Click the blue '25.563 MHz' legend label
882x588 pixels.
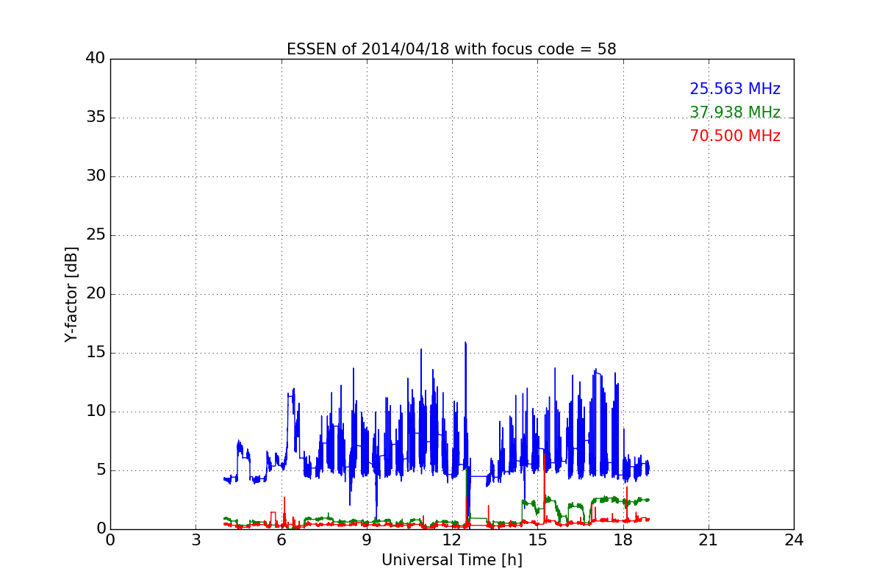(x=735, y=89)
